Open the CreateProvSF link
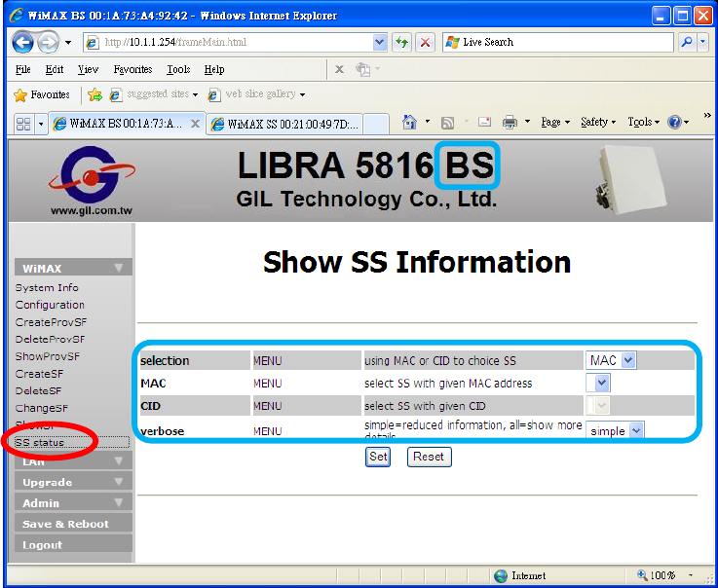The image size is (718, 588). click(x=51, y=322)
